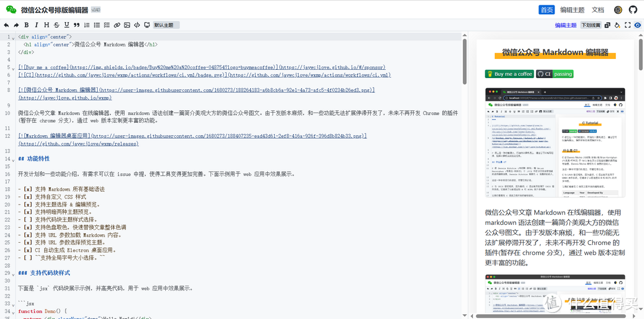
Task: Toggle the preview with the eye icon
Action: coord(637,25)
